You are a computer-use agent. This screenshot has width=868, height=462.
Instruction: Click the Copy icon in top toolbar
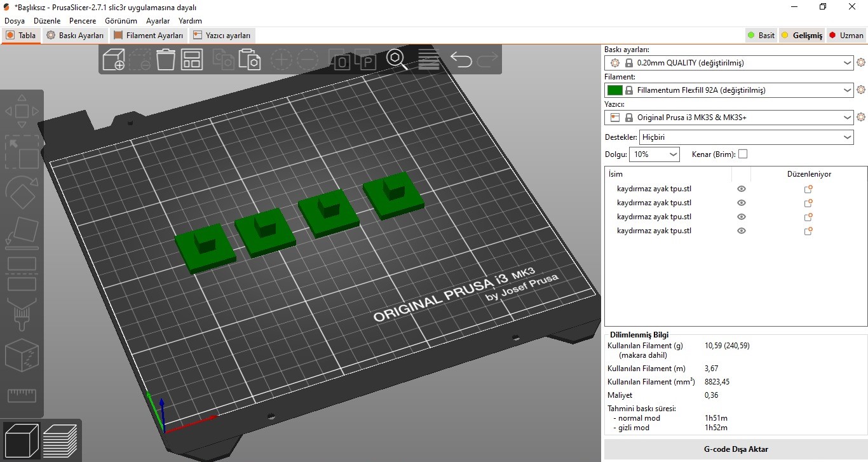tap(223, 60)
